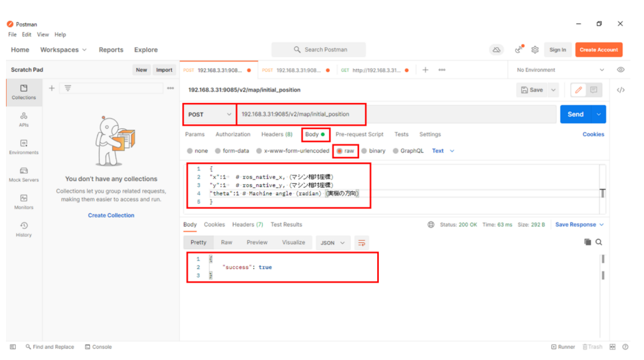This screenshot has width=644, height=360.
Task: Open the History sidebar panel
Action: tap(24, 229)
